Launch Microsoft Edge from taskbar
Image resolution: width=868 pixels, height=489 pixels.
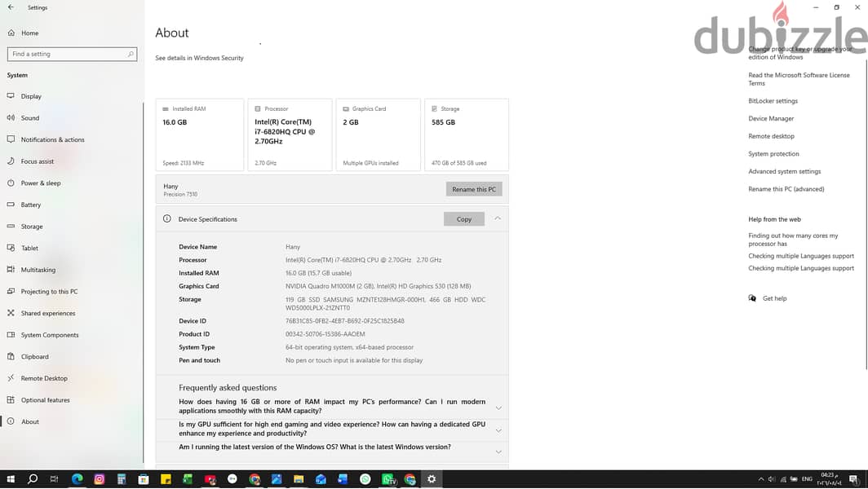[77, 479]
